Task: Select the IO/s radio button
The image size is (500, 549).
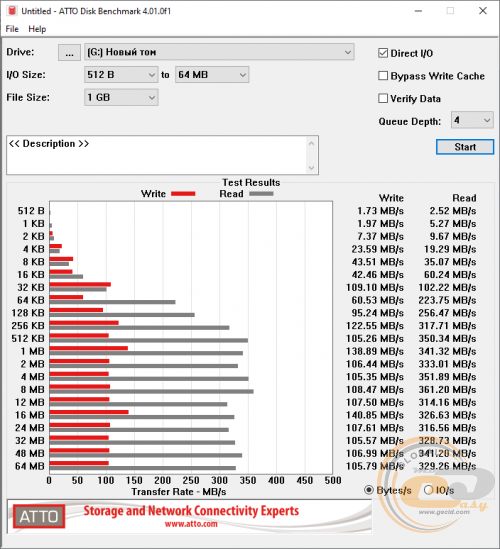Action: [428, 490]
